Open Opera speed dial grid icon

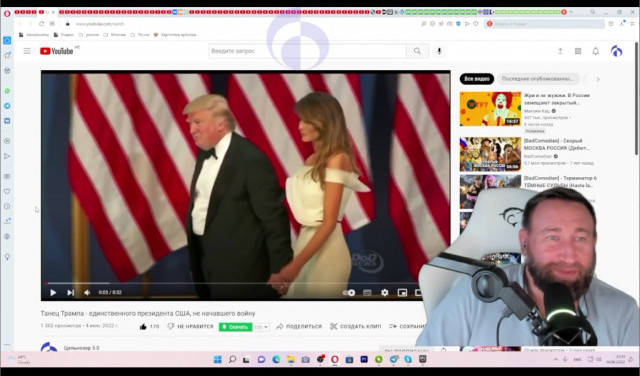52,24
